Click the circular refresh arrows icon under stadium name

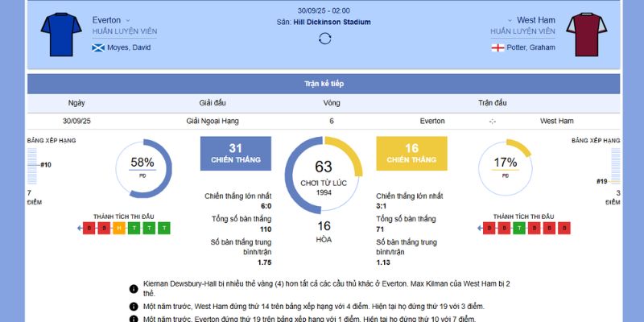[x=324, y=39]
